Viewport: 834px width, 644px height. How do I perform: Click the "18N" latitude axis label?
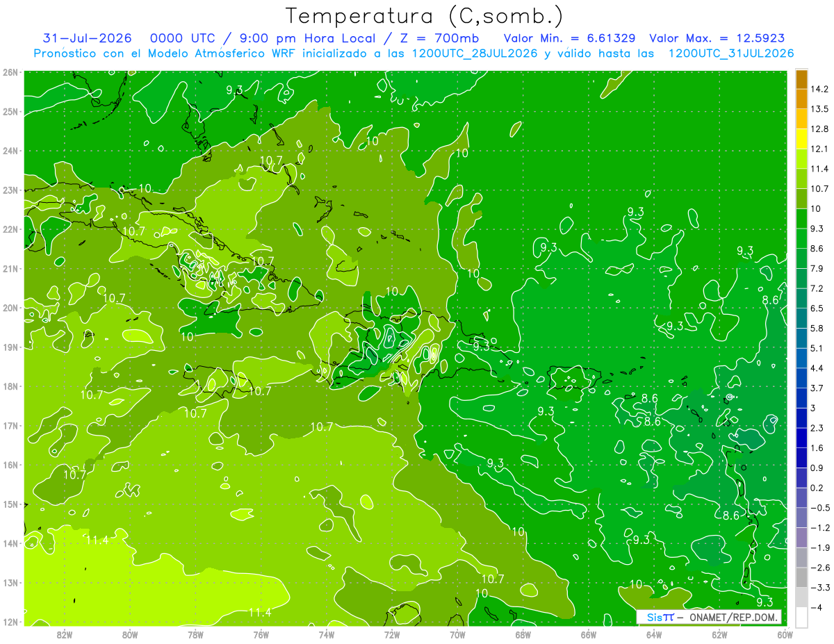[x=10, y=386]
